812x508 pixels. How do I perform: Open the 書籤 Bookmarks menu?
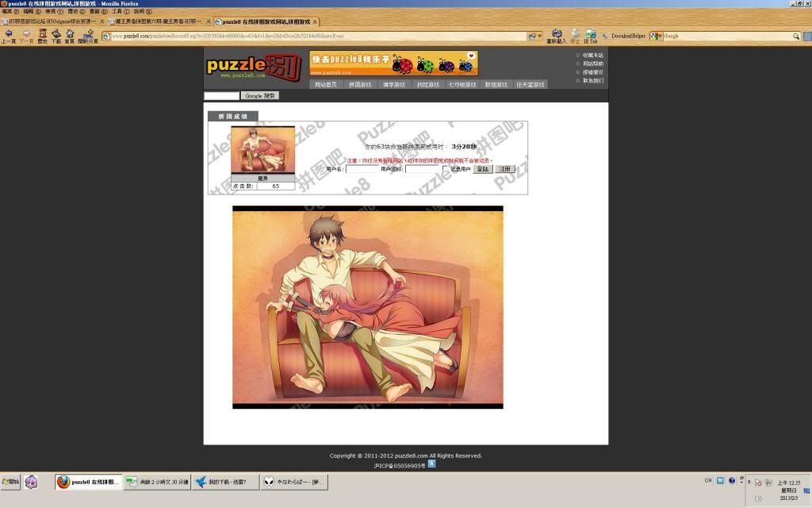[x=98, y=11]
